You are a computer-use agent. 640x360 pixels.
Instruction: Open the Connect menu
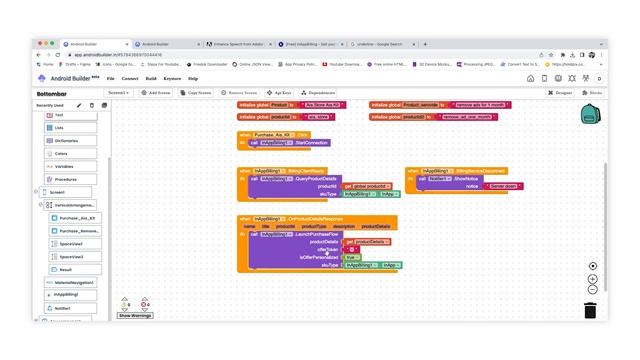click(x=130, y=79)
